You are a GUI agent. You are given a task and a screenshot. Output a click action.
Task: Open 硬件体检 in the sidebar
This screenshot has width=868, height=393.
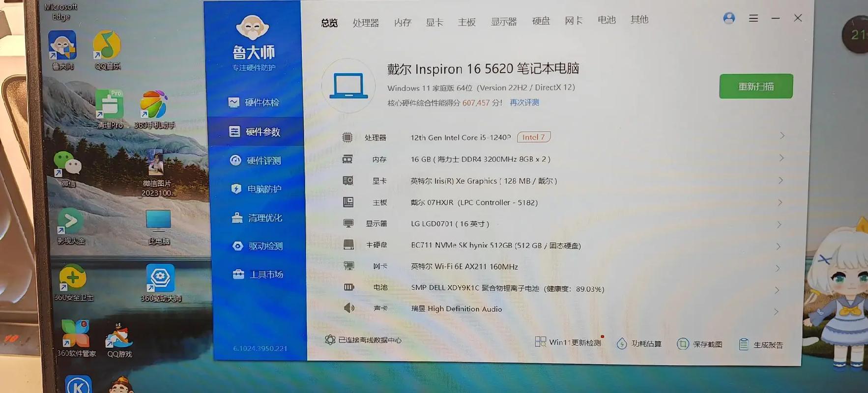click(254, 102)
